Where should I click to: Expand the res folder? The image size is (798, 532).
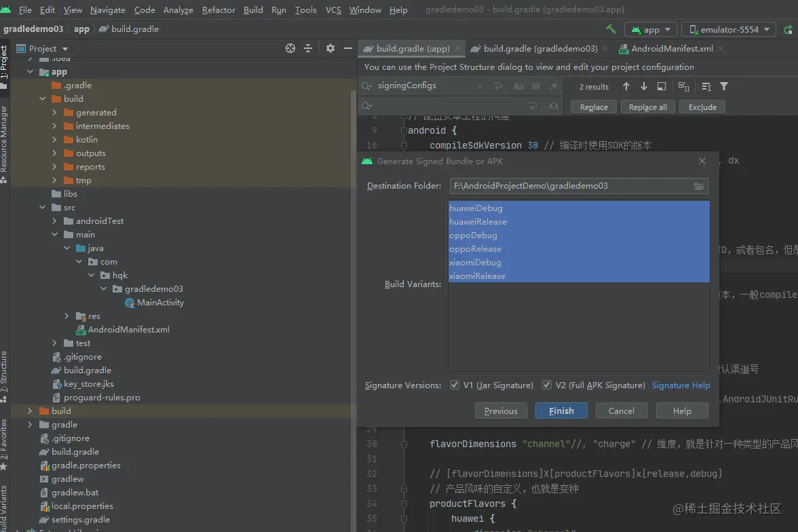(66, 316)
